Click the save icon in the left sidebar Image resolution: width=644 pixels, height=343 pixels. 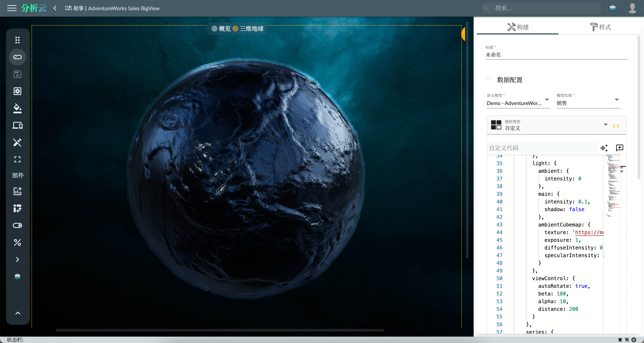click(x=17, y=74)
